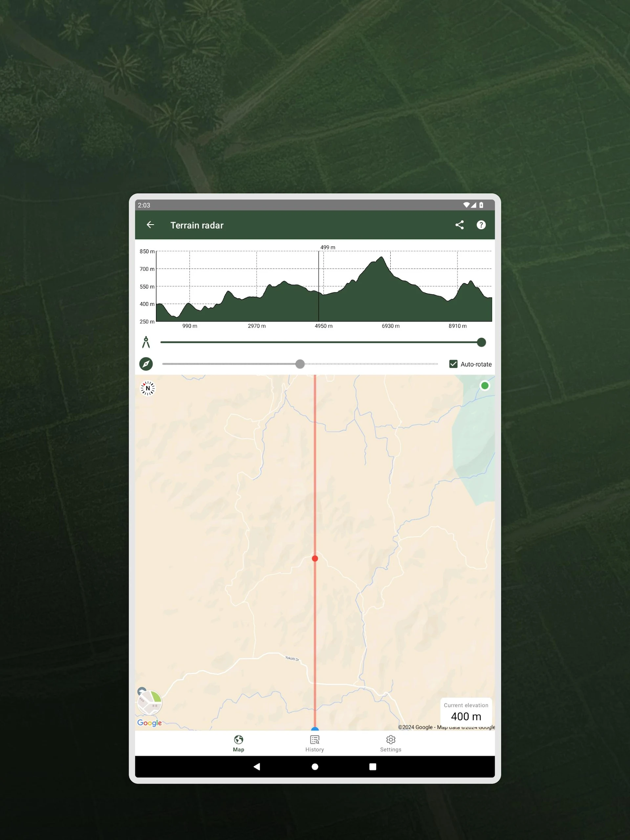This screenshot has height=840, width=630.
Task: Open the help question mark icon
Action: point(481,225)
